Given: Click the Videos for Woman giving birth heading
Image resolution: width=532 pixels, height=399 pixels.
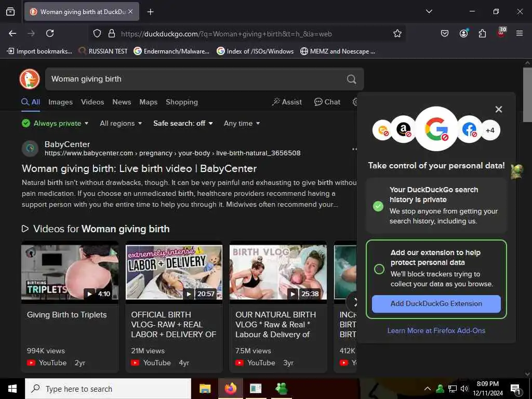Looking at the screenshot, I should (96, 229).
